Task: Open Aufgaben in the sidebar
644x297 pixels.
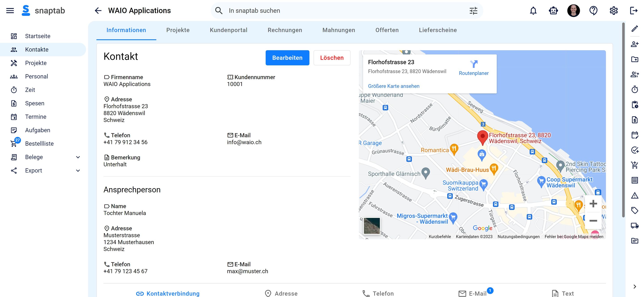Action: coord(43,130)
